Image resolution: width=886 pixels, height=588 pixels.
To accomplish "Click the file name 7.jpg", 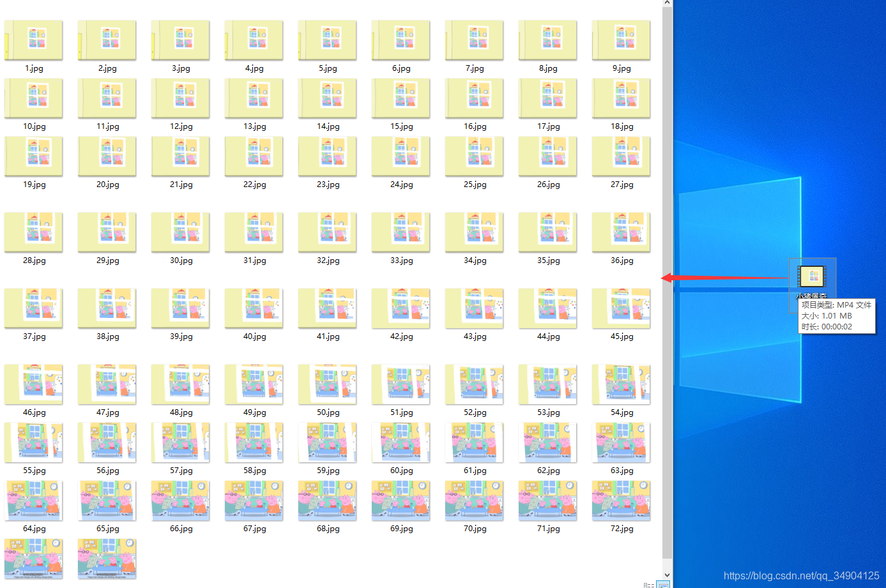I will [x=475, y=68].
